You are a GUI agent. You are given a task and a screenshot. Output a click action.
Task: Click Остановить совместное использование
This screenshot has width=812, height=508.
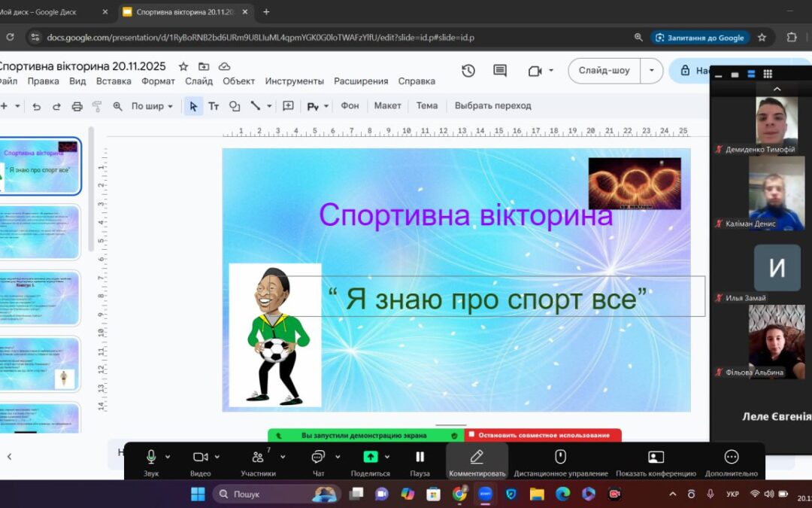(543, 434)
